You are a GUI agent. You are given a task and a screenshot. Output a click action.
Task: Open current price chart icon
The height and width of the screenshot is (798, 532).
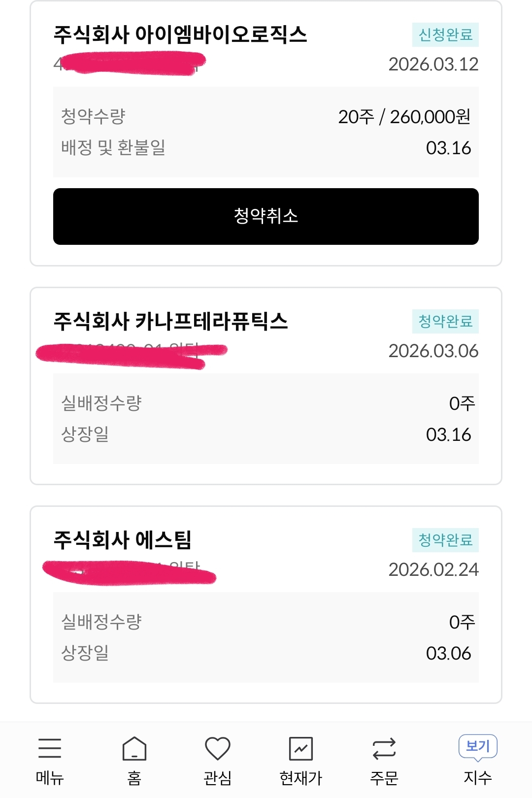300,748
